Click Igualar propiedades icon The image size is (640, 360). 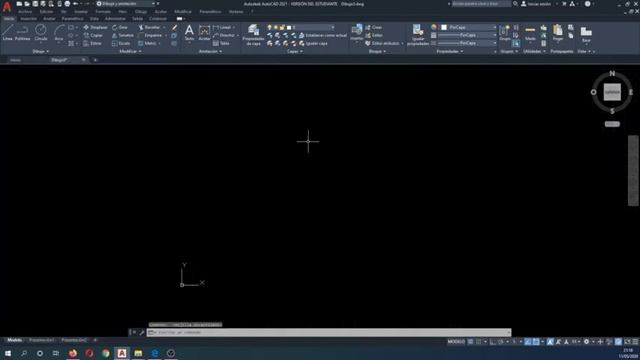[x=418, y=35]
